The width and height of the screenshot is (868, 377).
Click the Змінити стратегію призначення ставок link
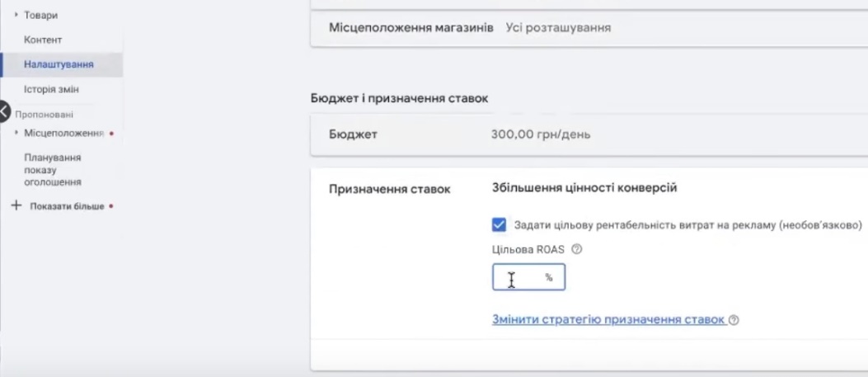(608, 320)
